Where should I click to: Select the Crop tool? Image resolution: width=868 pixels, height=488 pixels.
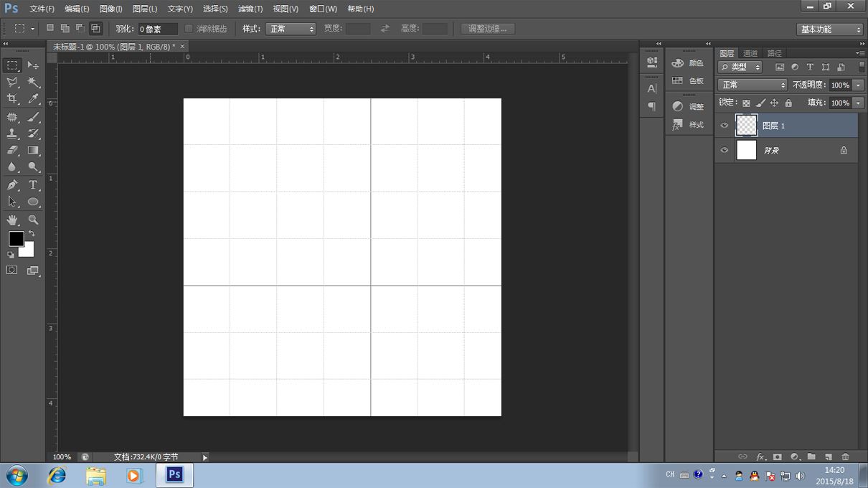coord(12,99)
